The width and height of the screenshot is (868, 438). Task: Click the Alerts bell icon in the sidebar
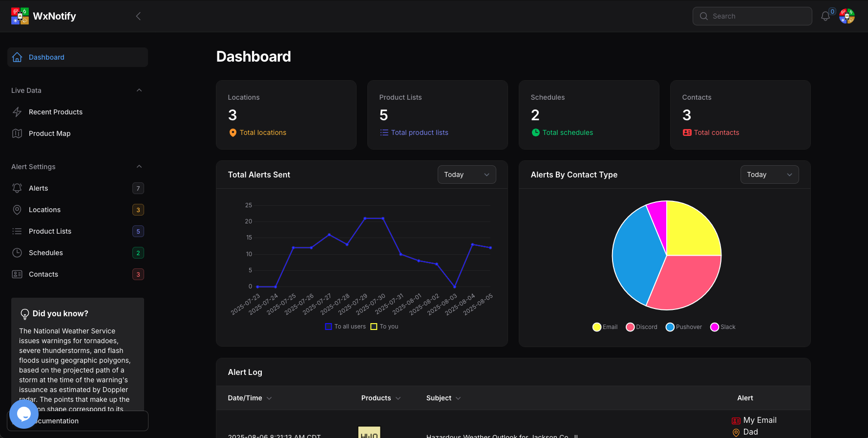click(x=17, y=188)
